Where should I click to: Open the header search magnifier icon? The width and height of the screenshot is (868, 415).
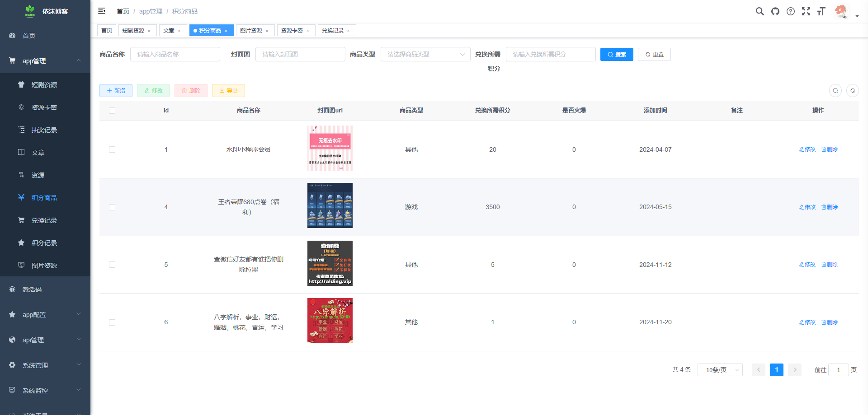tap(759, 11)
